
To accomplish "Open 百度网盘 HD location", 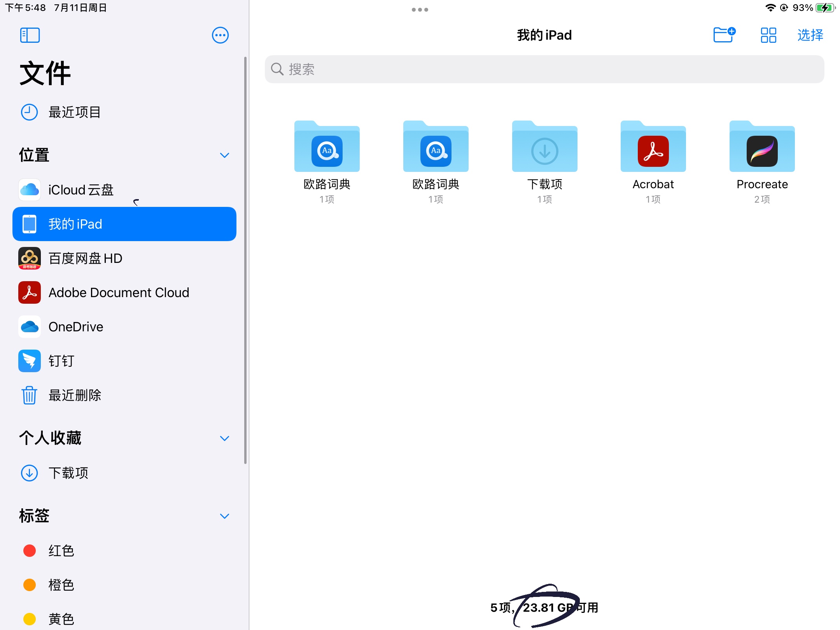I will (x=85, y=259).
